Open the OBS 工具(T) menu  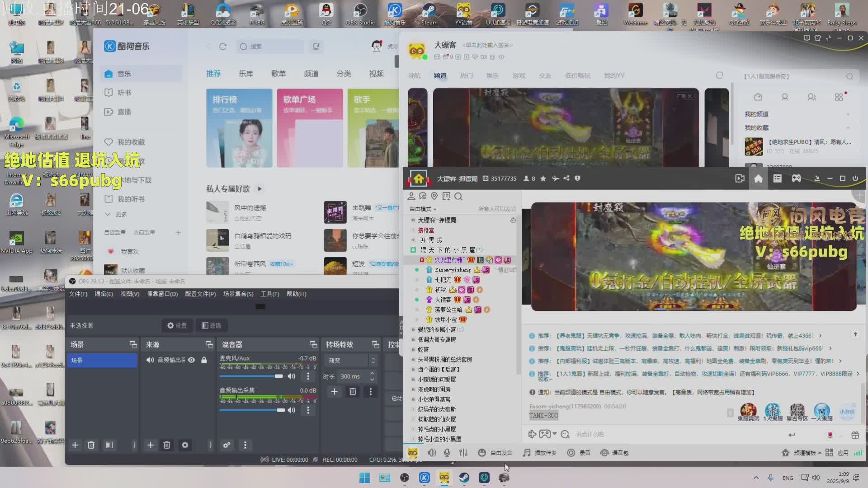pyautogui.click(x=269, y=294)
